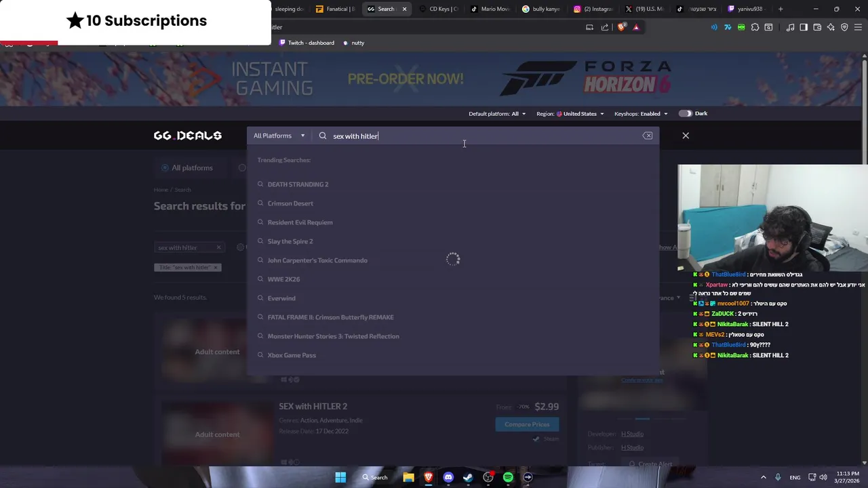868x488 pixels.
Task: Open Spotify from the taskbar
Action: pos(508,477)
